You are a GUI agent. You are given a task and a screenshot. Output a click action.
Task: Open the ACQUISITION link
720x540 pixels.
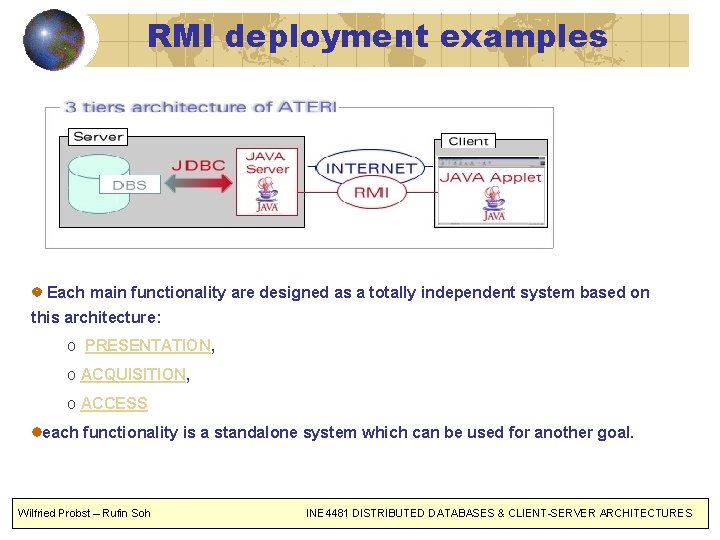pyautogui.click(x=134, y=374)
